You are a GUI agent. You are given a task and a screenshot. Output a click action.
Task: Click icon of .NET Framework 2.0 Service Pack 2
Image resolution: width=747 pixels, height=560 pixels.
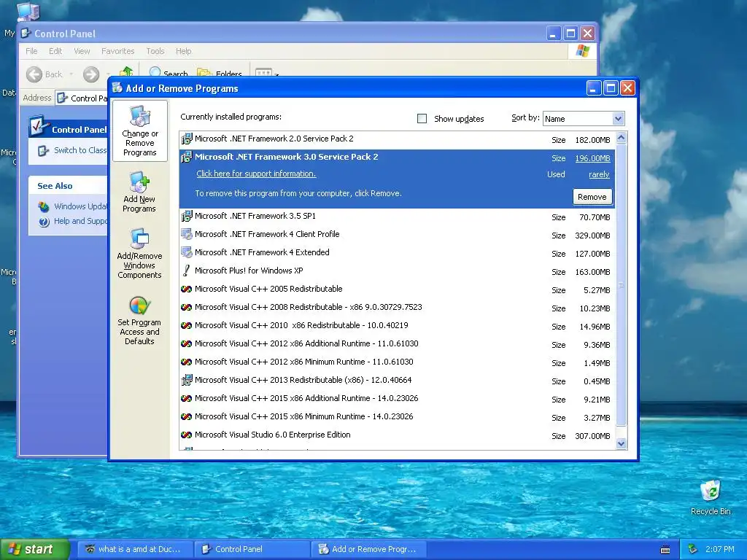tap(186, 139)
